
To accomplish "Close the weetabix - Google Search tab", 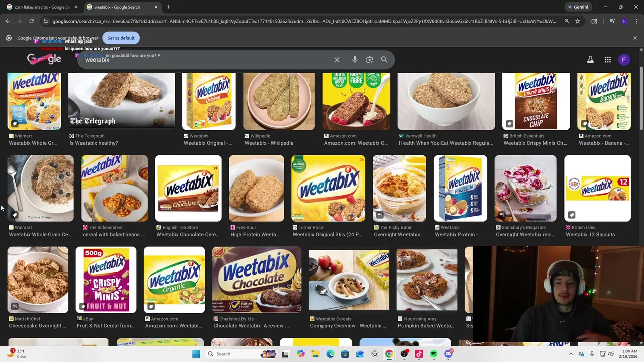I will click(156, 7).
